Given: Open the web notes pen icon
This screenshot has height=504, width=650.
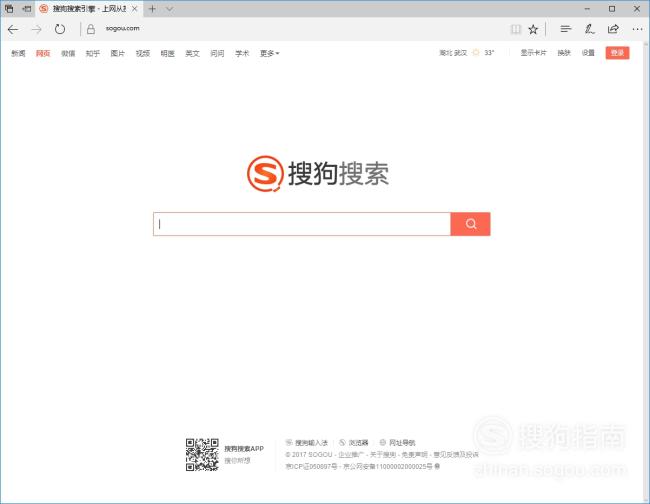Looking at the screenshot, I should [589, 29].
